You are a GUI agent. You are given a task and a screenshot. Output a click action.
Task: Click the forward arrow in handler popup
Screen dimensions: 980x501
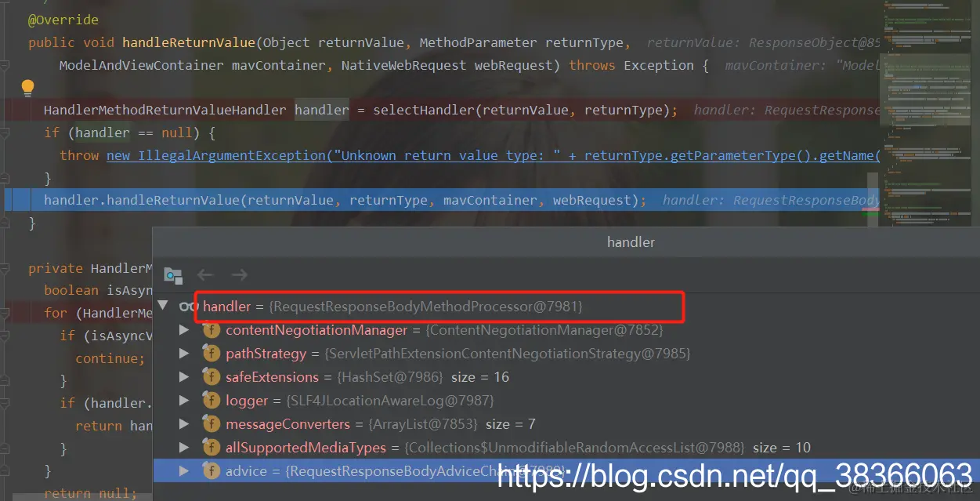(x=240, y=274)
